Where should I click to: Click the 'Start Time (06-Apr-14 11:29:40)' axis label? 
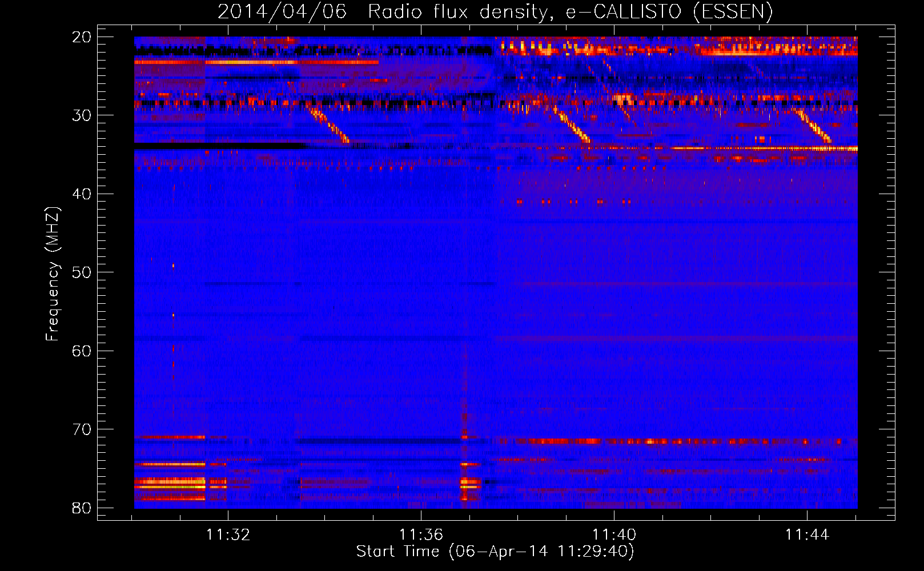[x=495, y=552]
